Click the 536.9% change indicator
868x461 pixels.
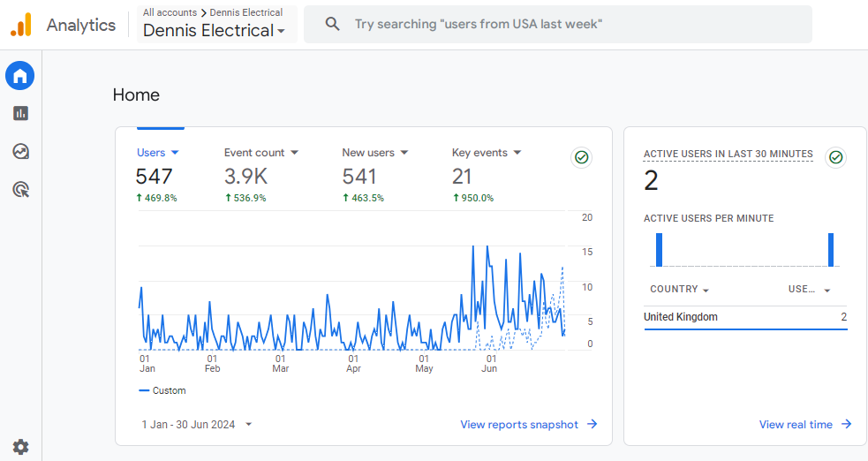pyautogui.click(x=245, y=198)
